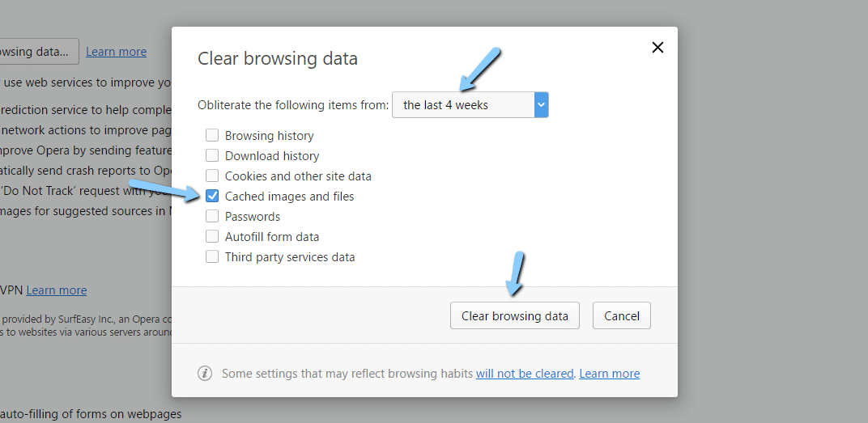
Task: Uncheck Cached images and files
Action: tap(212, 197)
